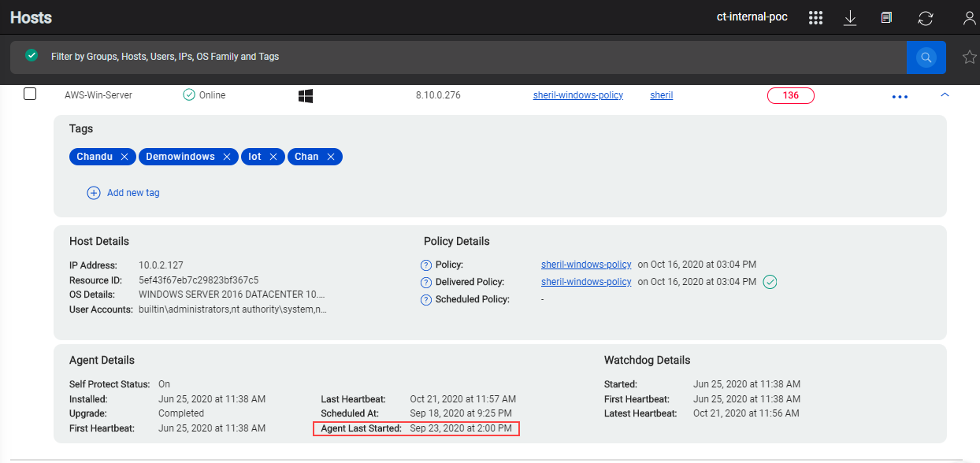This screenshot has width=980, height=463.
Task: Click the Agent Last Started date value
Action: point(461,428)
